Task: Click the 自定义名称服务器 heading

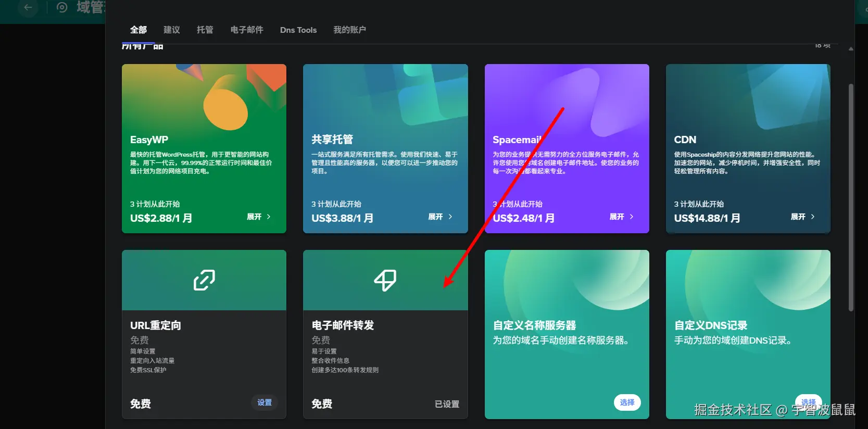Action: (534, 325)
